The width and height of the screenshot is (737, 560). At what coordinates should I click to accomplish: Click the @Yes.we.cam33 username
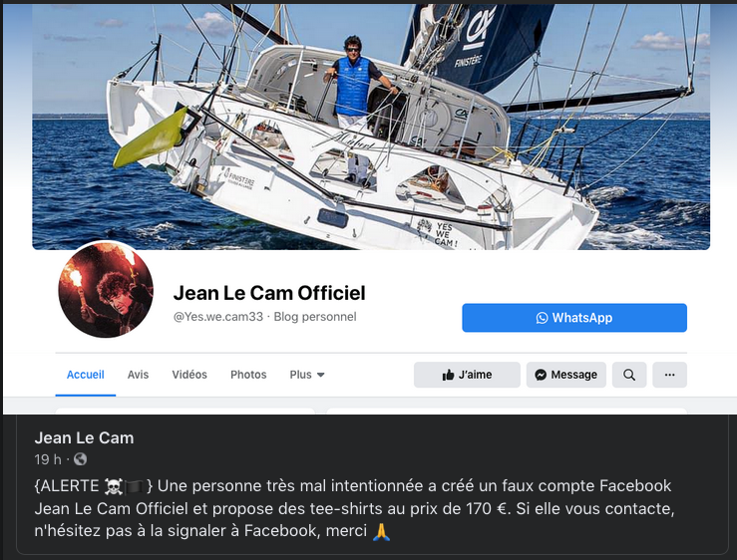point(218,317)
